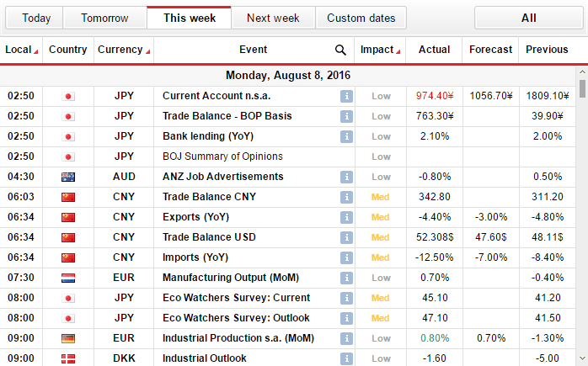Click info icon for Manufacturing Output (MoM)
Viewport: 588px width, 366px height.
coord(345,278)
